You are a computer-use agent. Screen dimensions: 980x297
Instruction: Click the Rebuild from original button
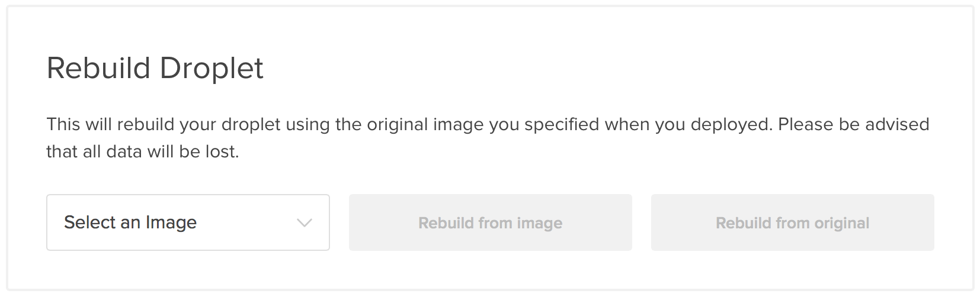tap(792, 222)
